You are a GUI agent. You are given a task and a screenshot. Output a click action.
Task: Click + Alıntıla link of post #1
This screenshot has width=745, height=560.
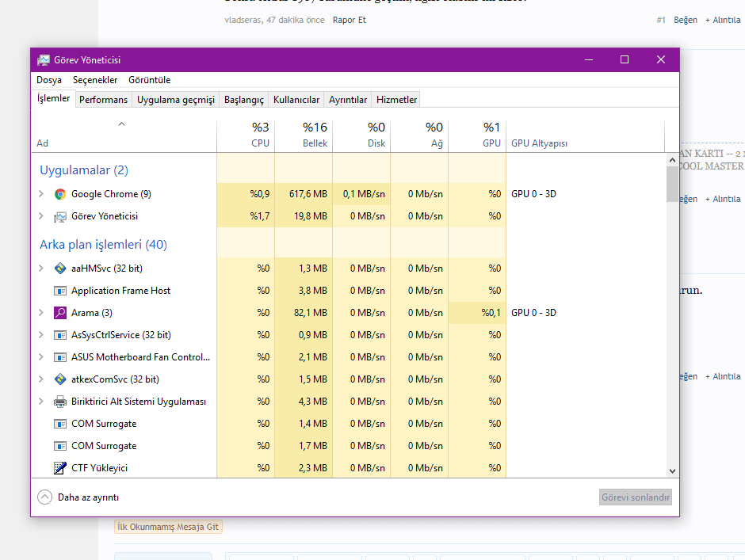pos(723,20)
